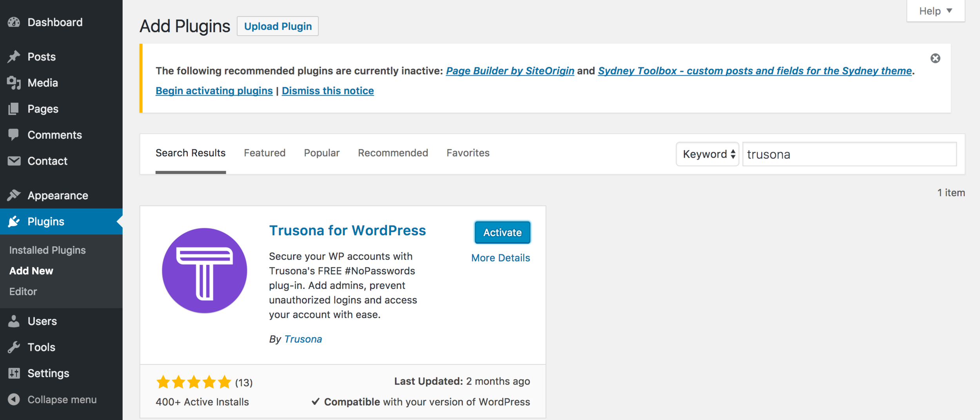The width and height of the screenshot is (980, 420).
Task: Open Trusona for WordPress title link
Action: 347,231
